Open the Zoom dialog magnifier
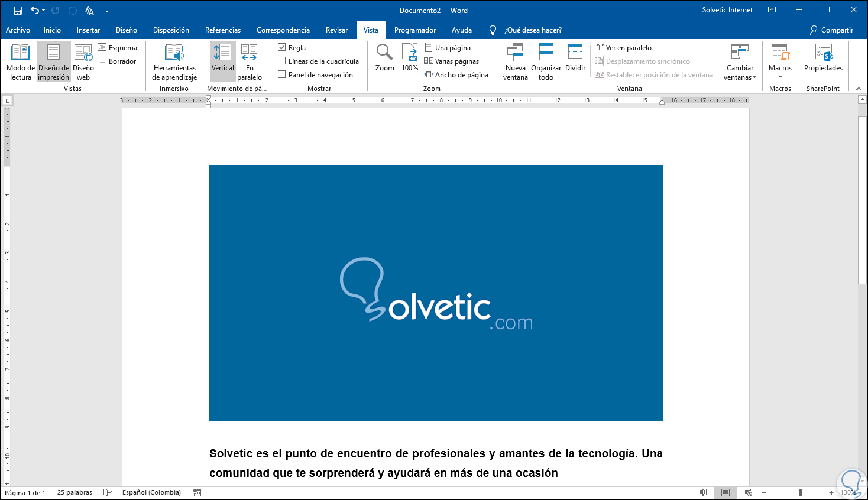The height and width of the screenshot is (500, 868). [385, 58]
